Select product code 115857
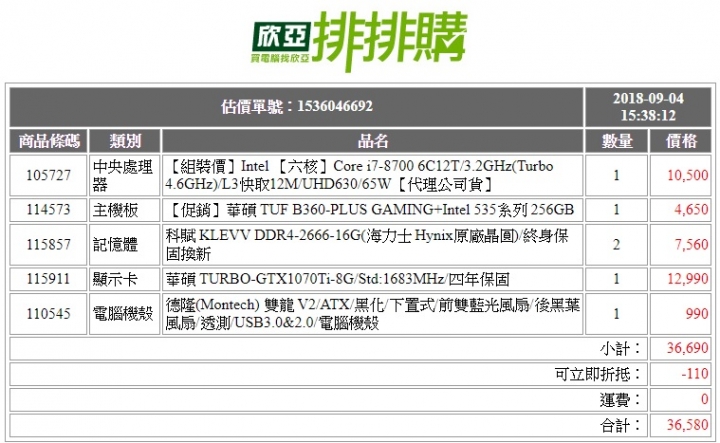 49,244
